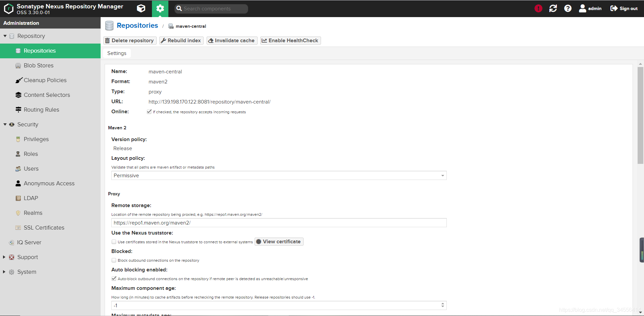Click the Remote storage URL field
Image resolution: width=644 pixels, height=316 pixels.
(x=279, y=223)
